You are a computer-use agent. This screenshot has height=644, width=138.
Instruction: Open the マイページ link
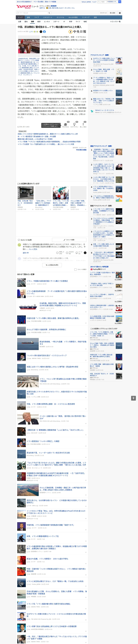point(103,13)
